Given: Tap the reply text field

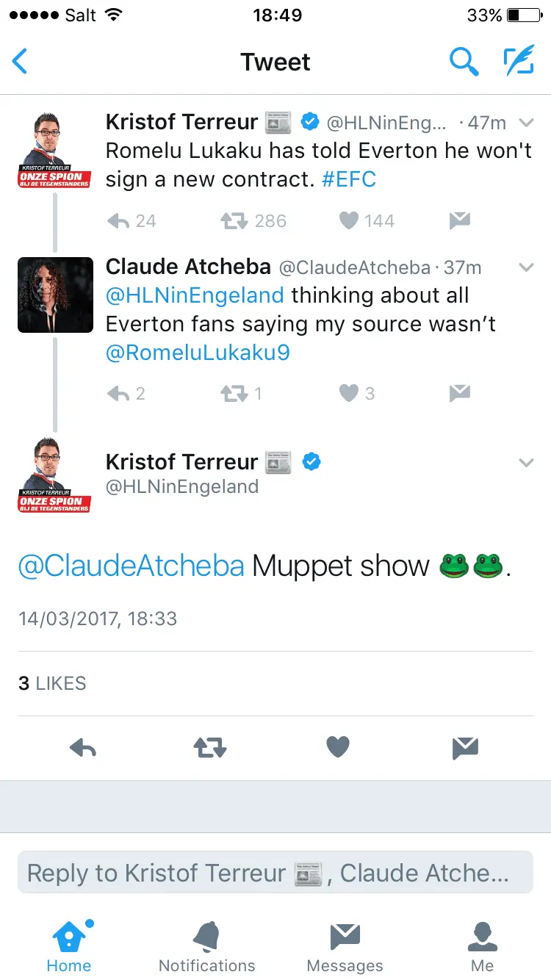Looking at the screenshot, I should pos(275,873).
